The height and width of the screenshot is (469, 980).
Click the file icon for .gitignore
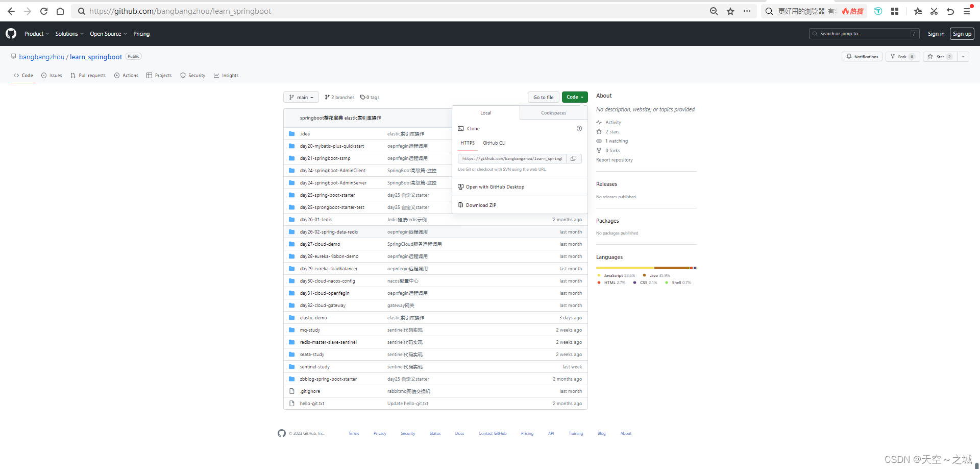(292, 391)
